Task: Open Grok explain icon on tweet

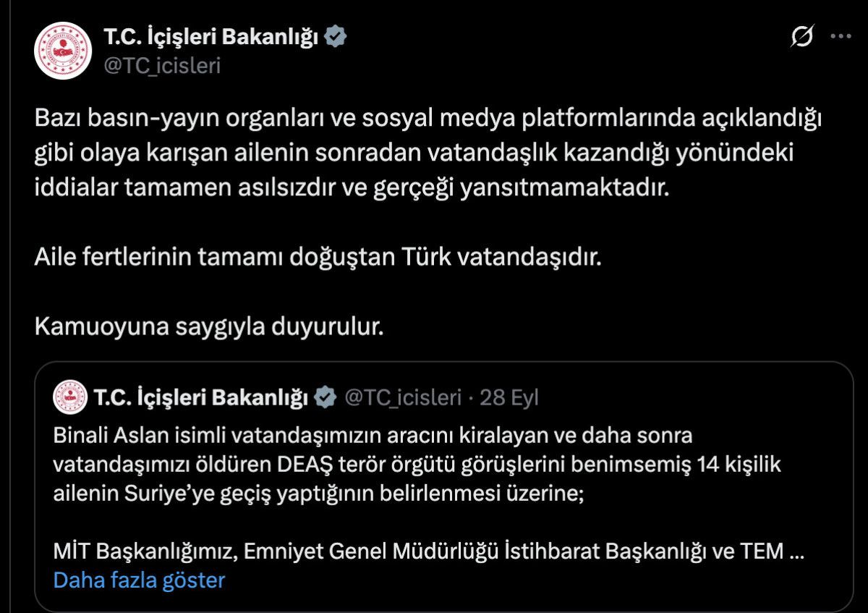Action: (x=801, y=37)
